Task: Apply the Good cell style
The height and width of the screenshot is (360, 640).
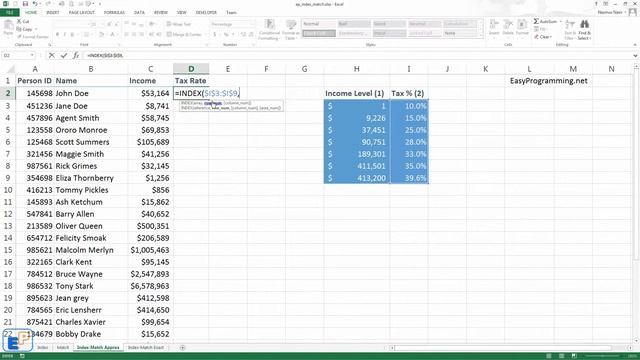Action: (389, 24)
